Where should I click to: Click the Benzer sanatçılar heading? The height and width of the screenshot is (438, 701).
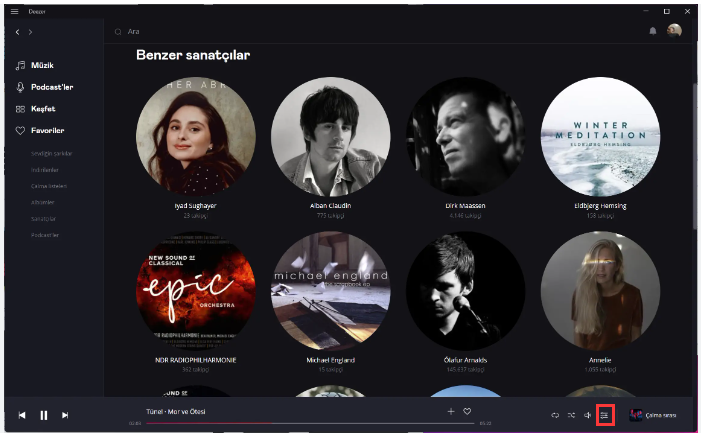tap(193, 55)
